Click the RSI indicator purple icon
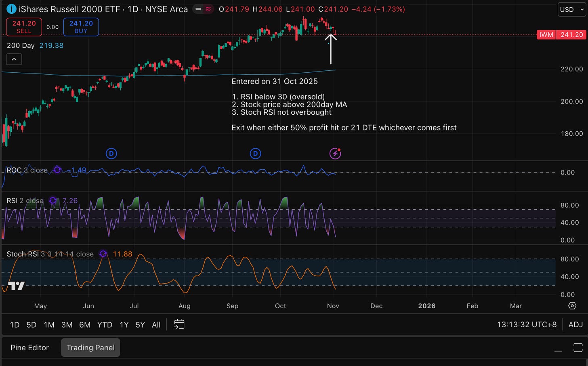The image size is (588, 366). point(52,200)
